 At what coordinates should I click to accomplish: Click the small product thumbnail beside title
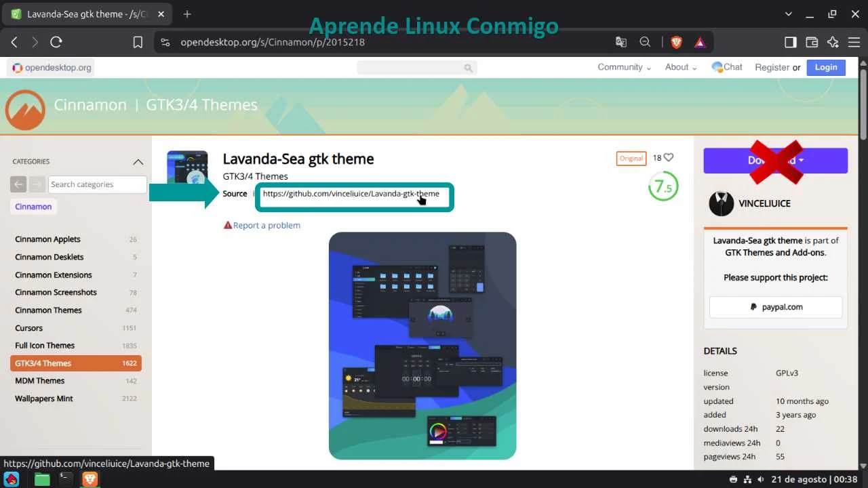click(x=187, y=169)
